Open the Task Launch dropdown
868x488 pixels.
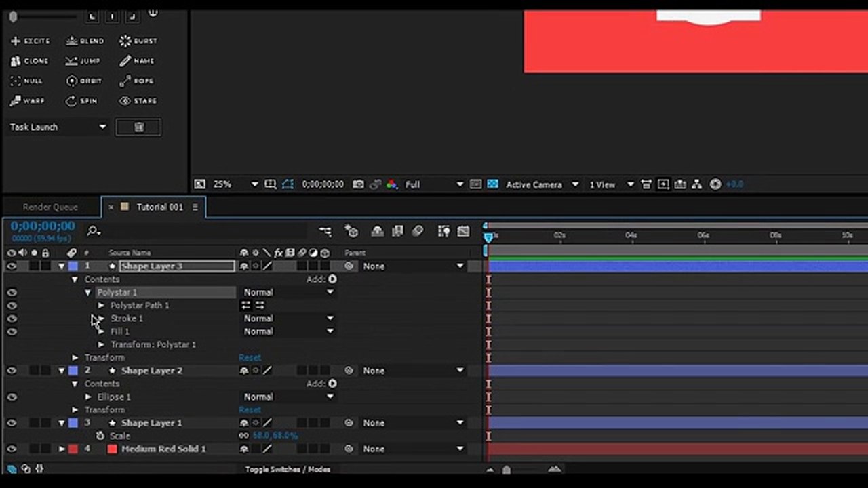tap(58, 127)
